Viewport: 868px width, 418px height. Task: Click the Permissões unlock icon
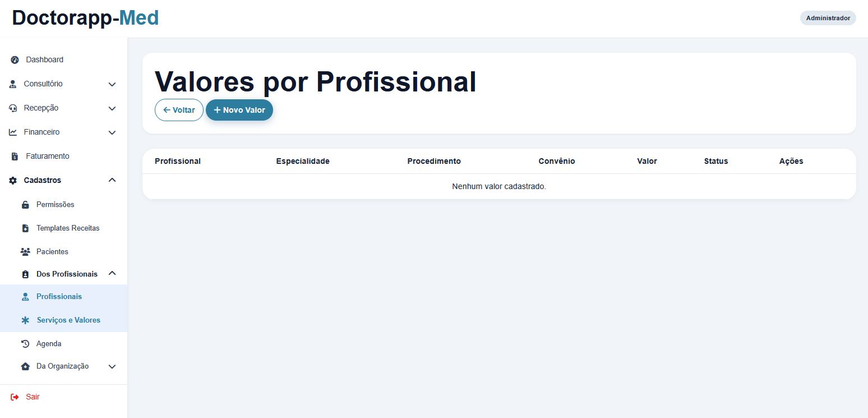[x=25, y=205]
